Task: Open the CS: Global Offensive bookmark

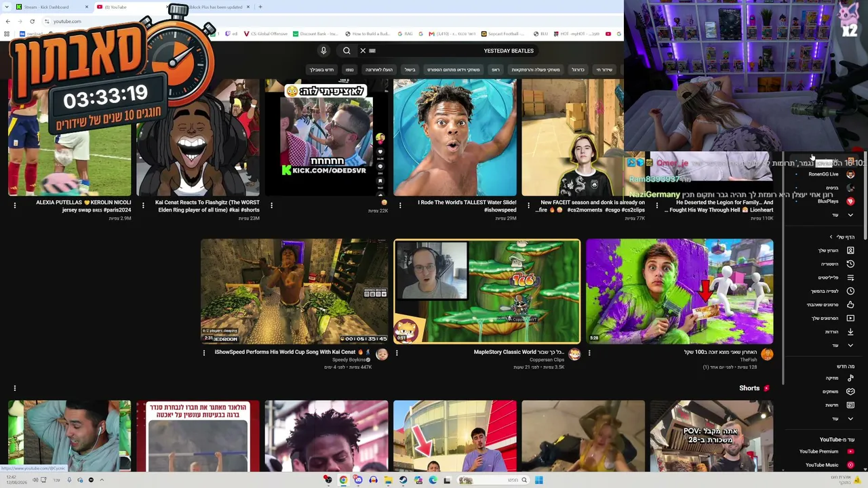Action: 266,34
